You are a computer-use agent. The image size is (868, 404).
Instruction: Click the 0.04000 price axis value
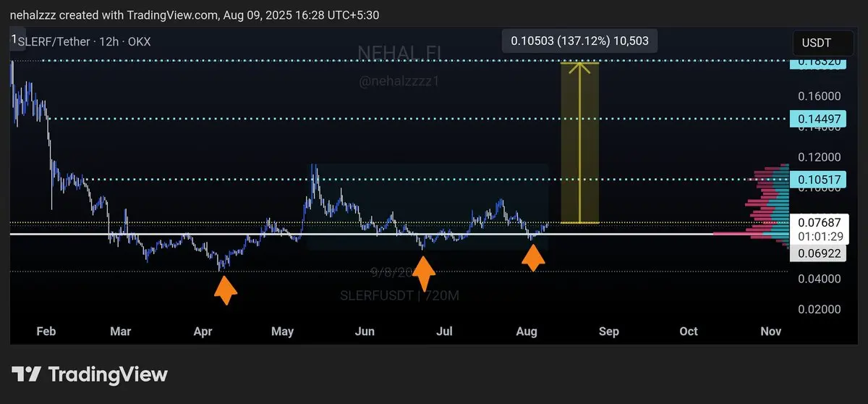820,279
